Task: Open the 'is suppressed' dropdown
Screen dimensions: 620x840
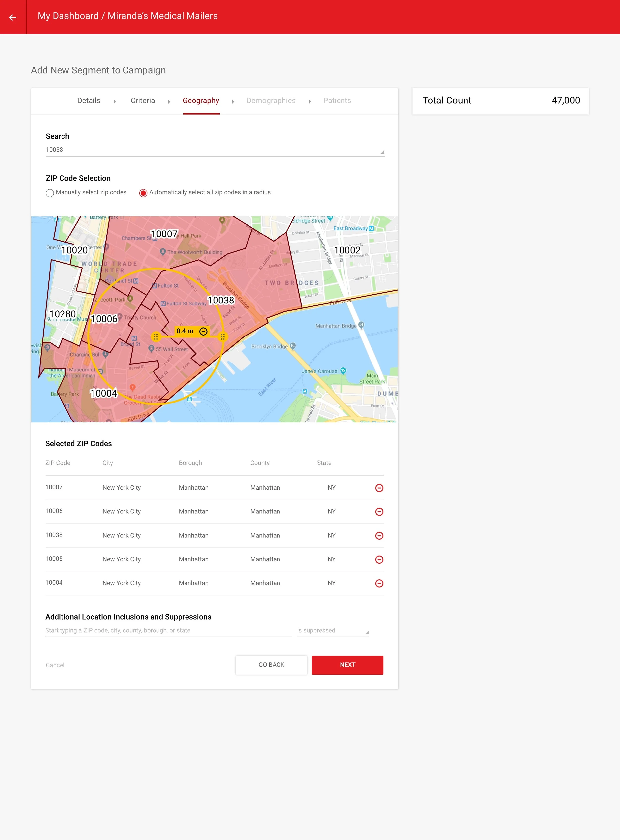Action: 333,631
